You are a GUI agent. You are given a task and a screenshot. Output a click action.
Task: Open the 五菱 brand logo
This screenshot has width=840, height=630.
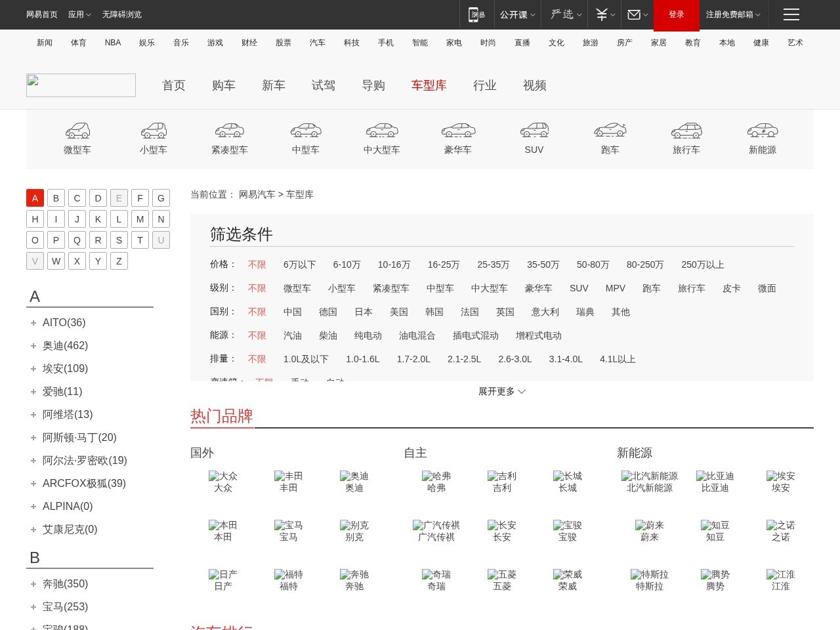(x=502, y=574)
